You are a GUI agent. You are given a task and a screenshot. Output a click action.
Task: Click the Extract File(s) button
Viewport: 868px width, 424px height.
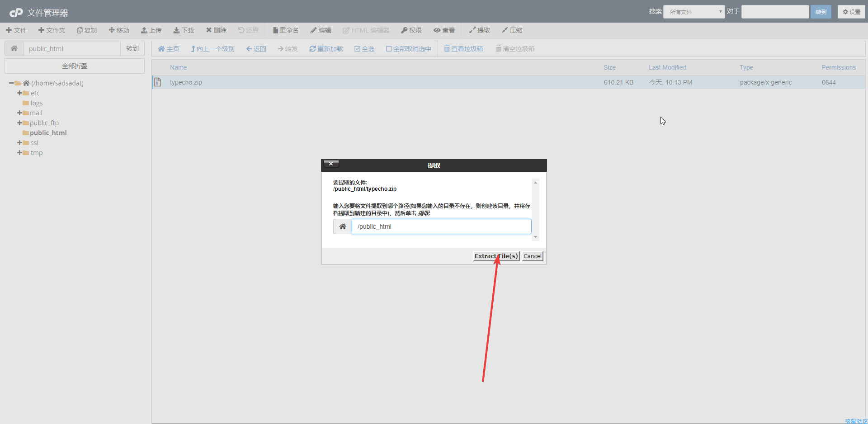[496, 256]
